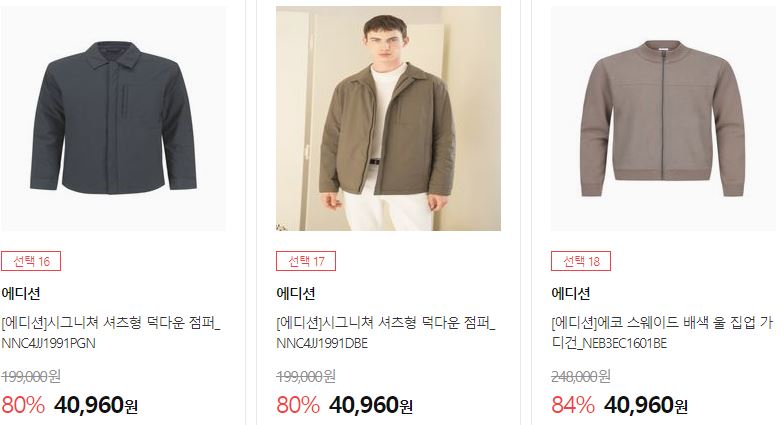Click the 80% discount on the DBE jumper
Image resolution: width=782 pixels, height=425 pixels.
pyautogui.click(x=298, y=405)
